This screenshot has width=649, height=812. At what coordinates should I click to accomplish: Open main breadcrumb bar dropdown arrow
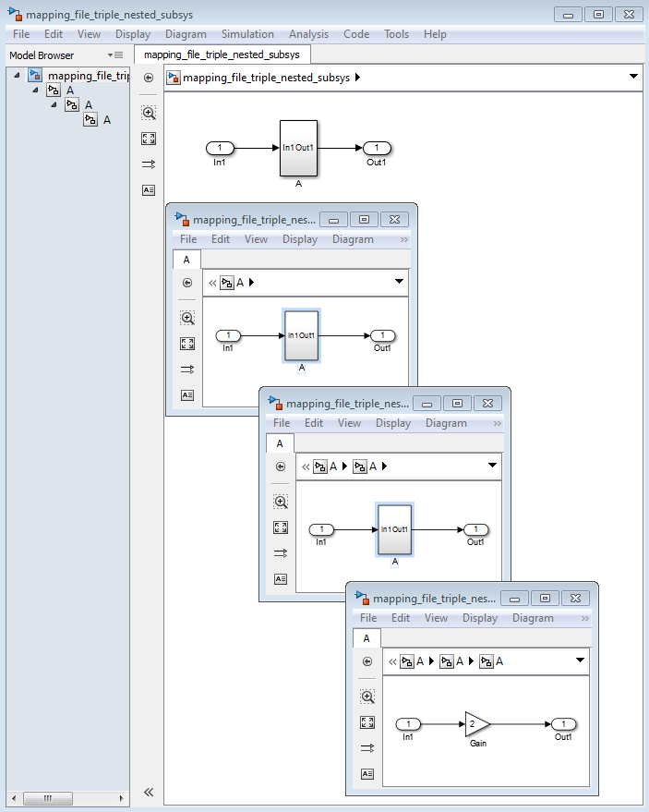pyautogui.click(x=633, y=77)
